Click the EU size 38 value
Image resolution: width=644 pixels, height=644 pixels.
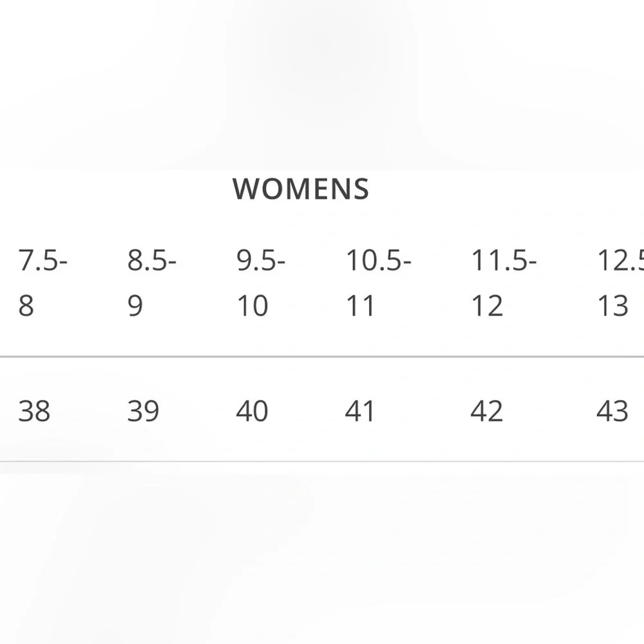click(34, 411)
